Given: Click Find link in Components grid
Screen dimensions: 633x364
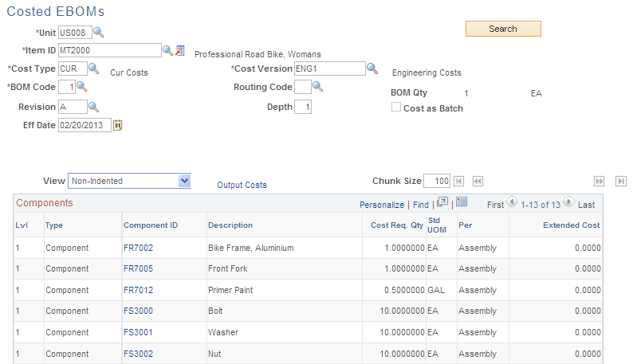Looking at the screenshot, I should pos(421,205).
